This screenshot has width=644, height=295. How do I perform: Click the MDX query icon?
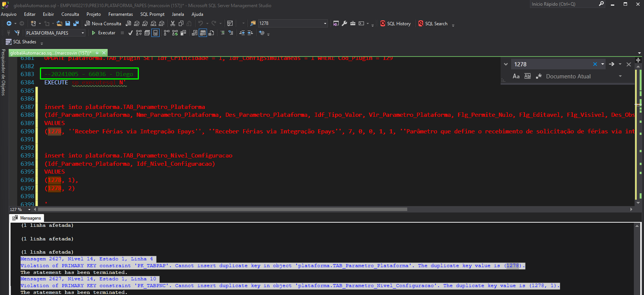[x=137, y=23]
